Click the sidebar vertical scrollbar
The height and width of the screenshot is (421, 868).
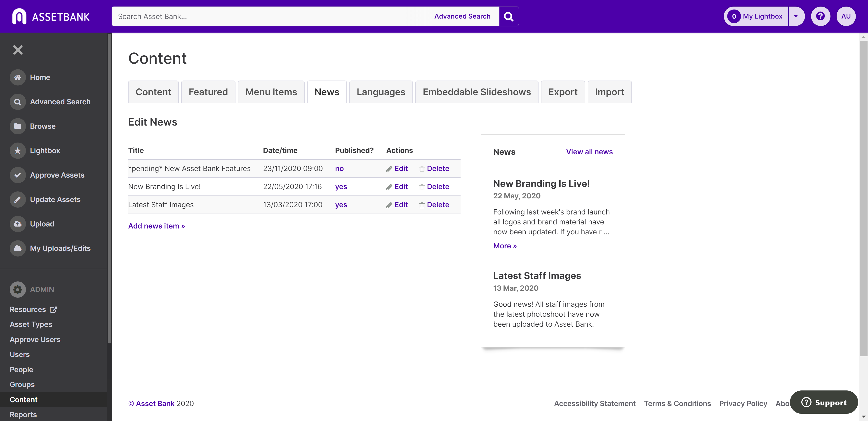point(109,189)
